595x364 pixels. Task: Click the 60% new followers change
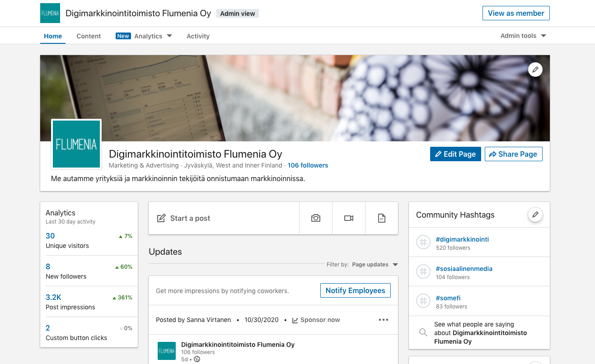coord(124,267)
